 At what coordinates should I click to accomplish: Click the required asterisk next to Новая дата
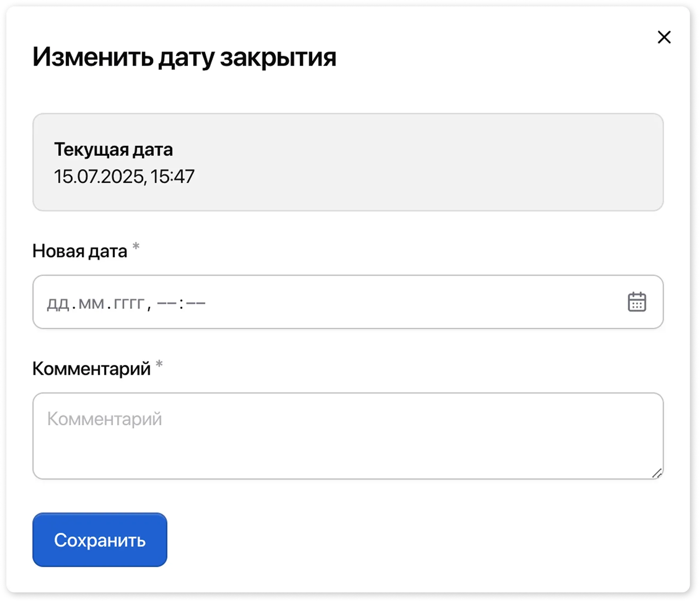136,246
